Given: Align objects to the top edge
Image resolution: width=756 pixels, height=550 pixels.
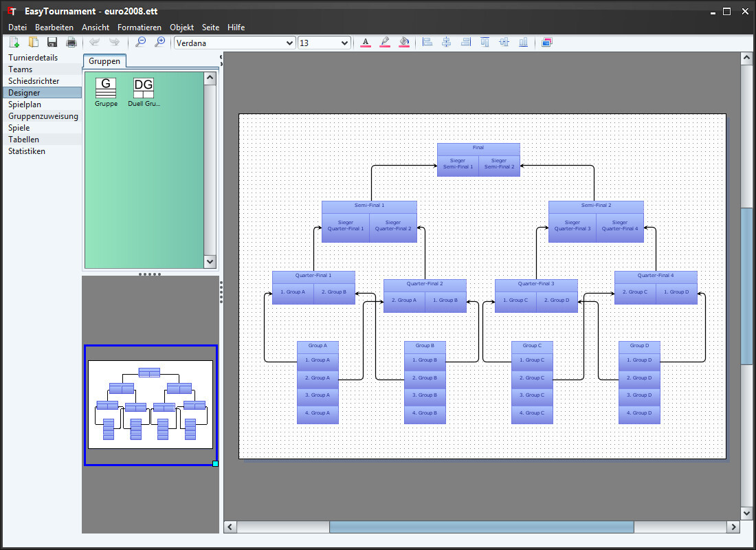Looking at the screenshot, I should pos(485,43).
